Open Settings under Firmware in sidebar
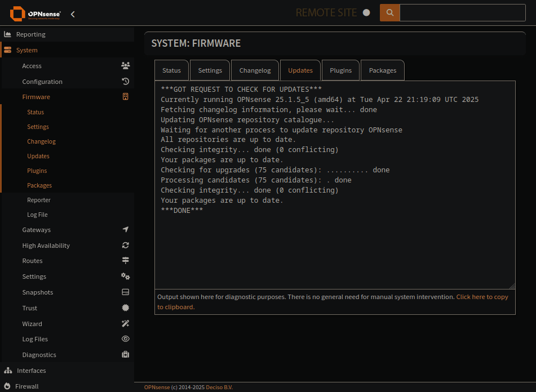Image resolution: width=536 pixels, height=392 pixels. coord(38,127)
